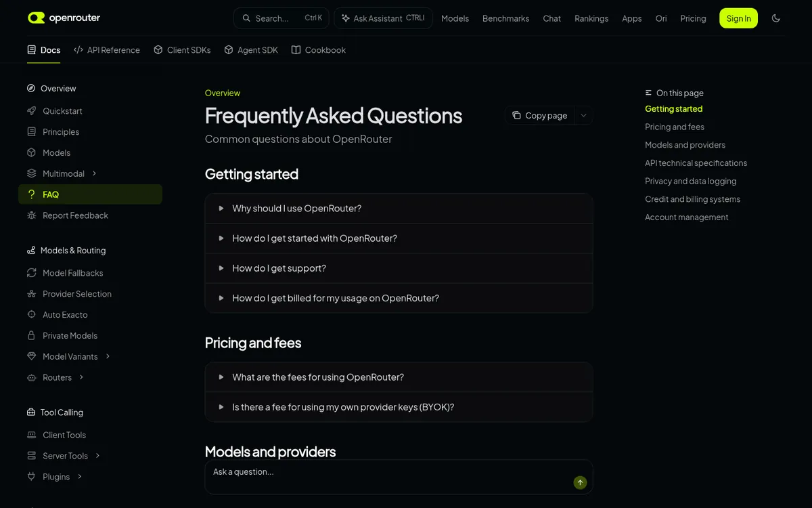Toggle dark mode moon icon
The image size is (812, 508).
(776, 18)
